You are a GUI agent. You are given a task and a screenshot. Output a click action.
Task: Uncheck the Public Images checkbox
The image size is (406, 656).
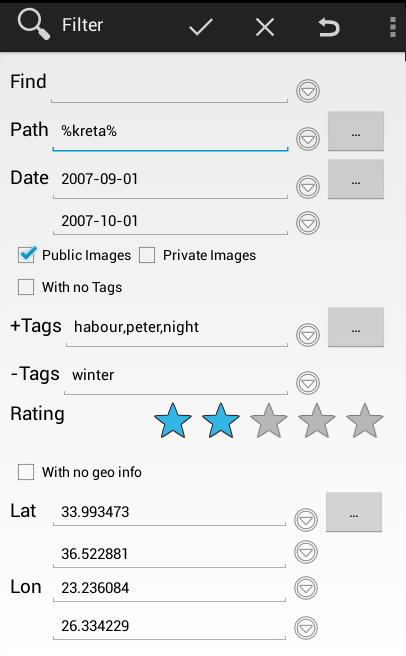pos(26,255)
